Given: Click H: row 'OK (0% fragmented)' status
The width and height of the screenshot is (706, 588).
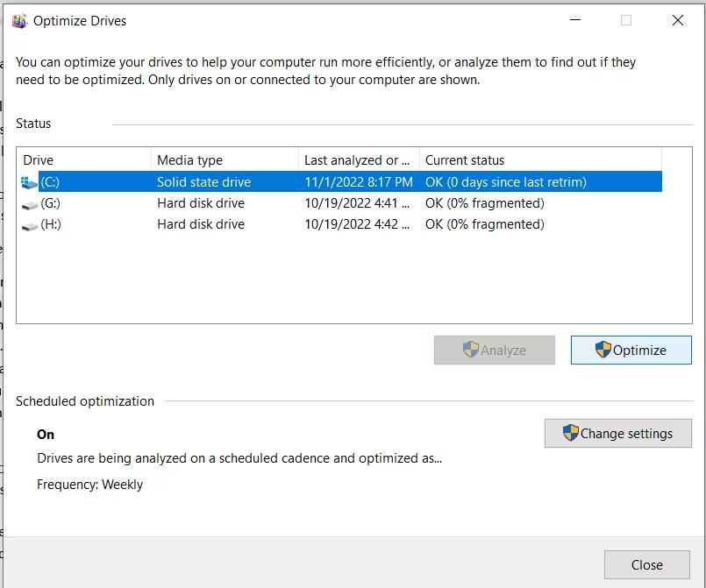Looking at the screenshot, I should pos(484,224).
